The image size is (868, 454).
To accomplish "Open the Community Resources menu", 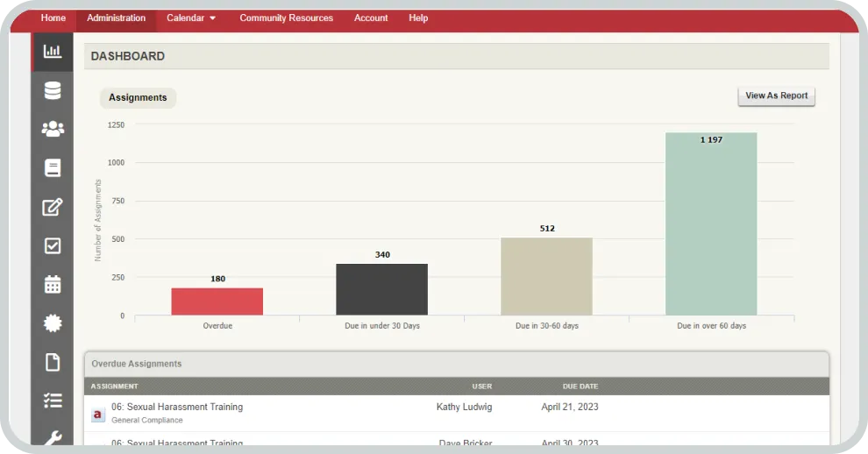I will tap(286, 18).
